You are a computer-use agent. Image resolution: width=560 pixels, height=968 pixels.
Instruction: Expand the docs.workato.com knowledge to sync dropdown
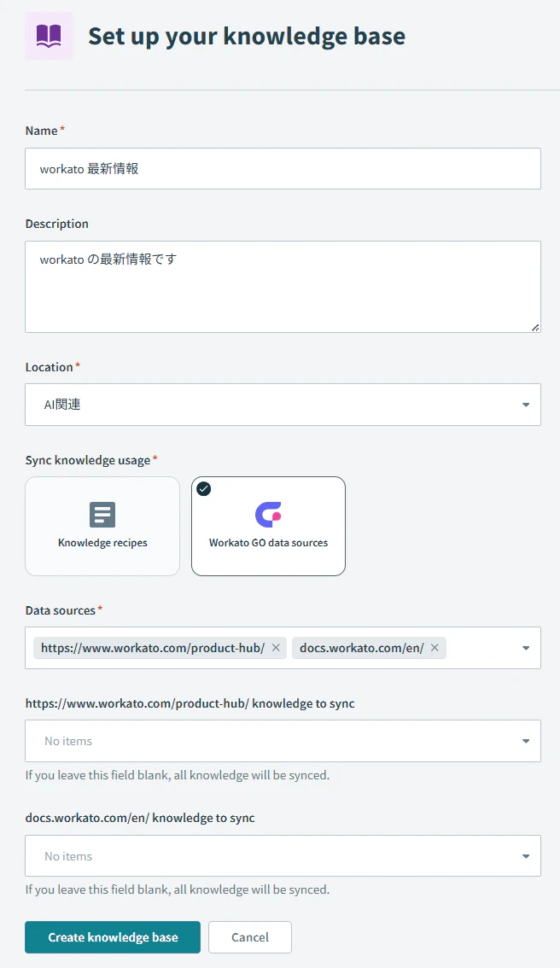[283, 855]
